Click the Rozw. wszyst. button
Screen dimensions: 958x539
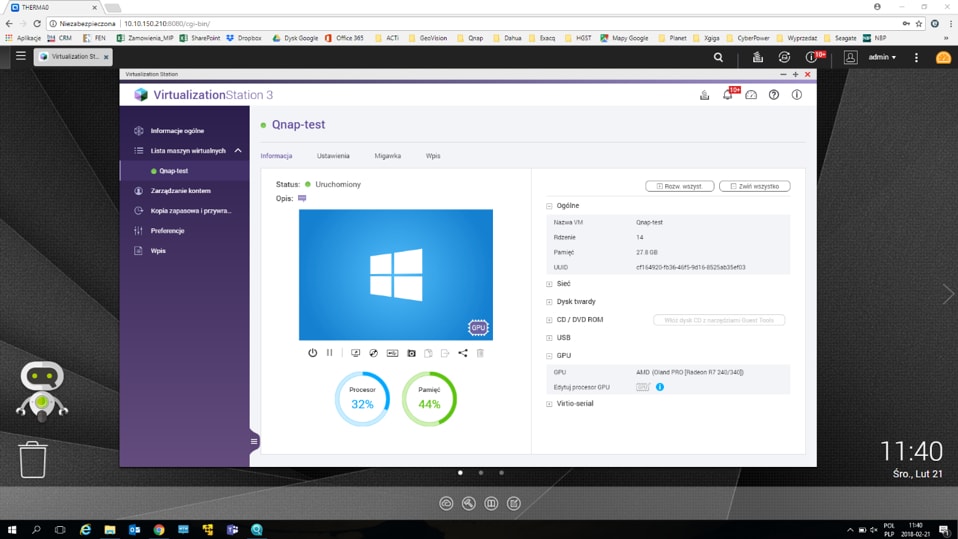tap(679, 186)
